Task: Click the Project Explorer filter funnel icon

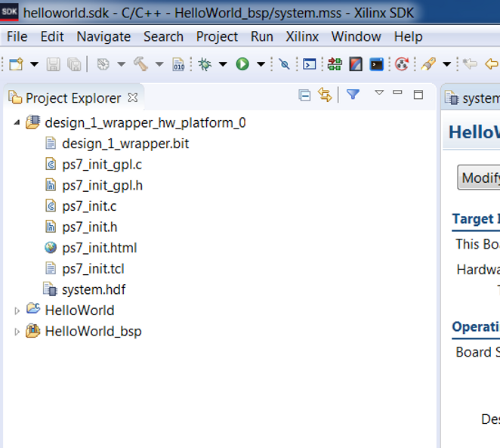Action: (353, 94)
